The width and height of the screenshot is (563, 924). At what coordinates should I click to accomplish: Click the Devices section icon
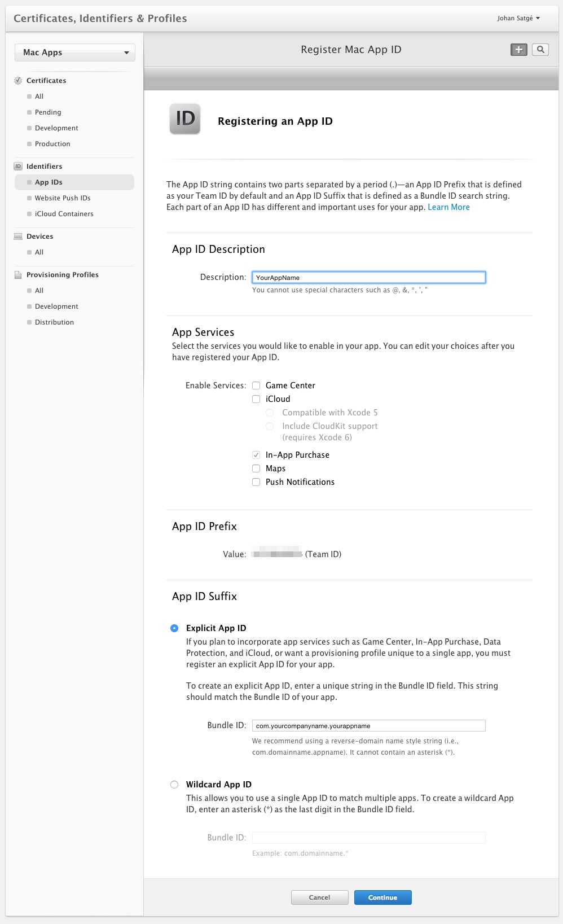18,237
